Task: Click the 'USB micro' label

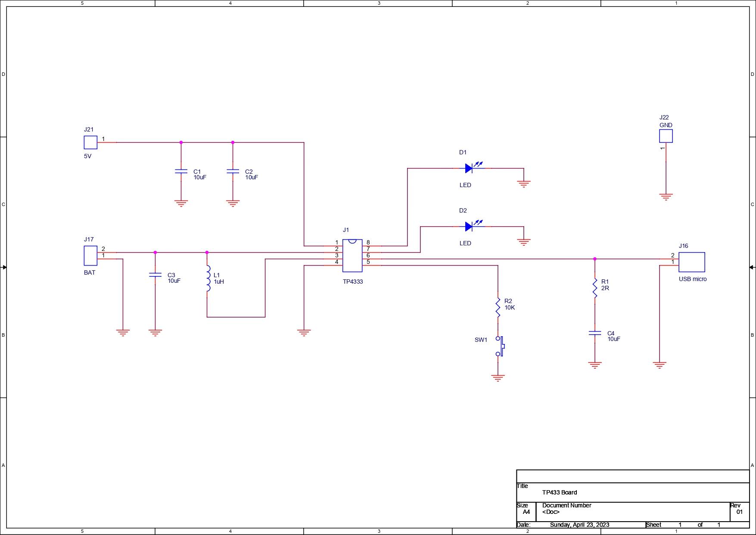Action: 693,279
